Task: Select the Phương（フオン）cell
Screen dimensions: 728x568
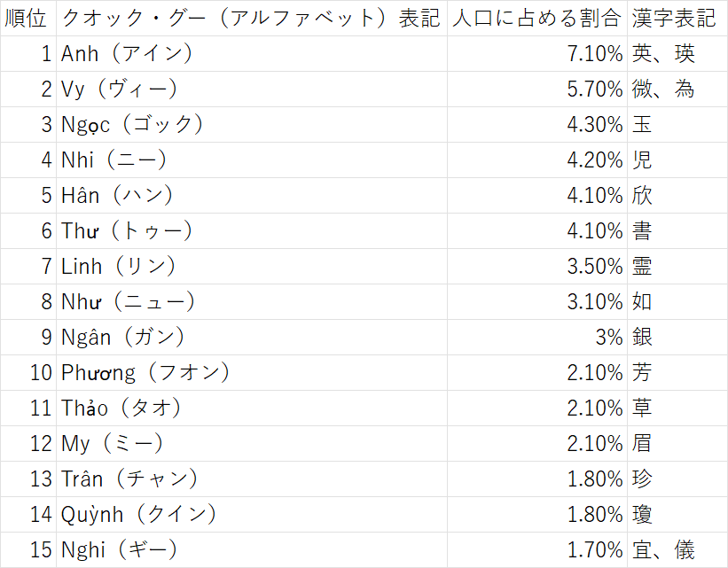Action: tap(252, 373)
